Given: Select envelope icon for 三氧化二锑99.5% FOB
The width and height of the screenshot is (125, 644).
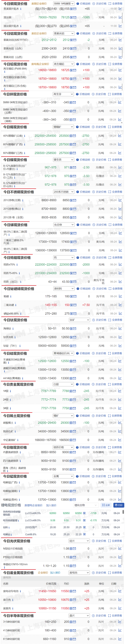Looking at the screenshot, I should (x=75, y=242).
